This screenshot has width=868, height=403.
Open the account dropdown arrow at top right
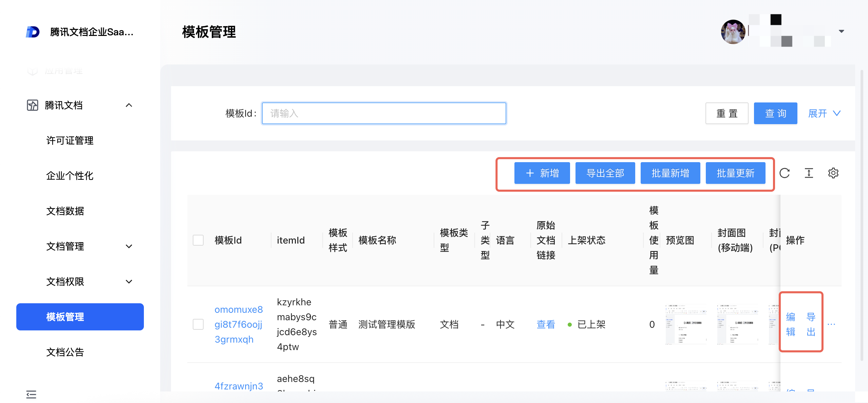(x=841, y=31)
